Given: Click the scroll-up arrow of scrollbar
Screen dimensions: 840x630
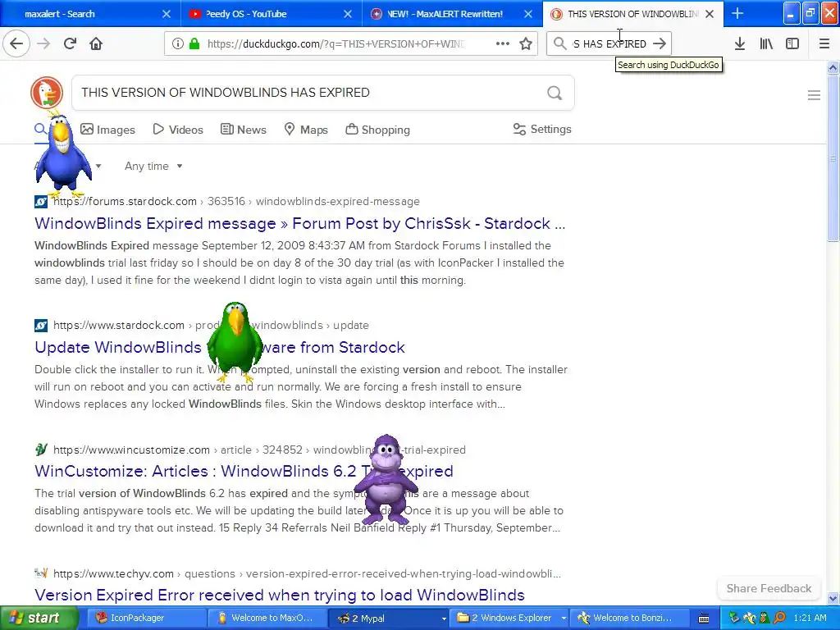Looking at the screenshot, I should pos(833,67).
